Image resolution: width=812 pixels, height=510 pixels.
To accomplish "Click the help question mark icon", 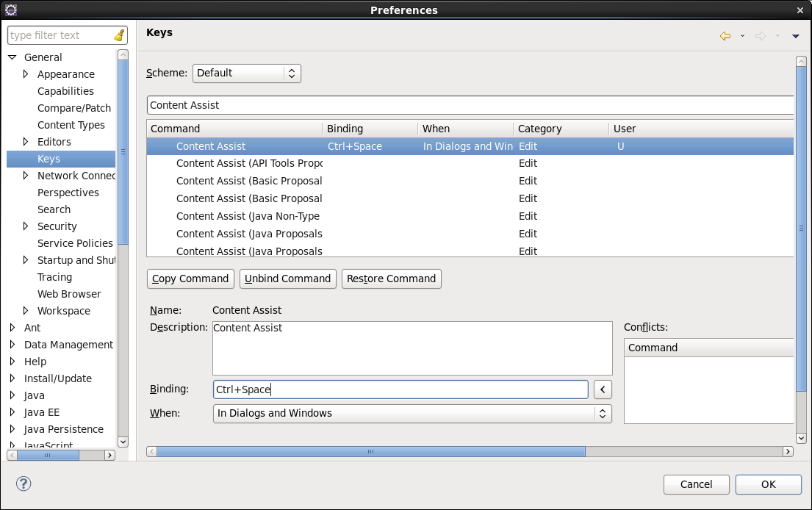I will click(x=24, y=484).
